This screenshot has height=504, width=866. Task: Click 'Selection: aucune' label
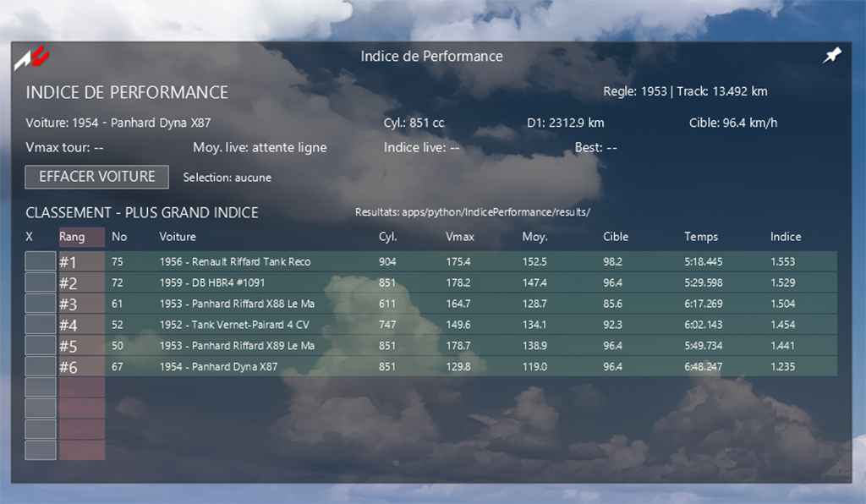click(x=227, y=178)
